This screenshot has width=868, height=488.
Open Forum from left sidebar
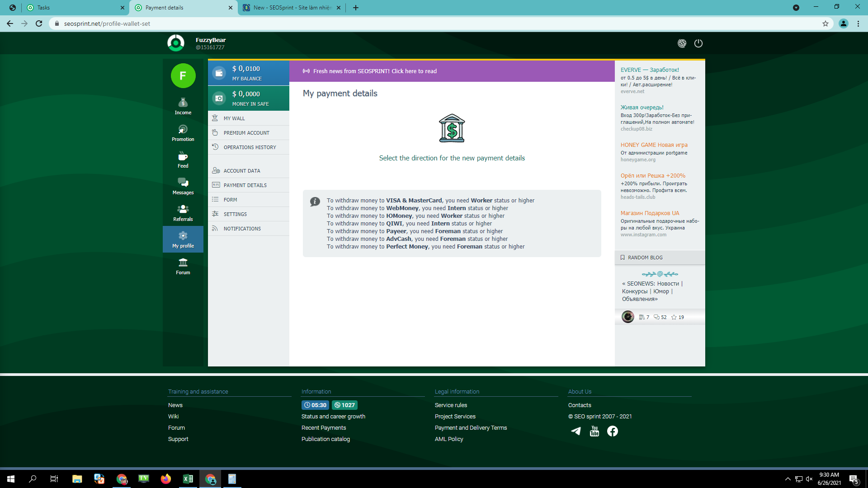coord(183,266)
